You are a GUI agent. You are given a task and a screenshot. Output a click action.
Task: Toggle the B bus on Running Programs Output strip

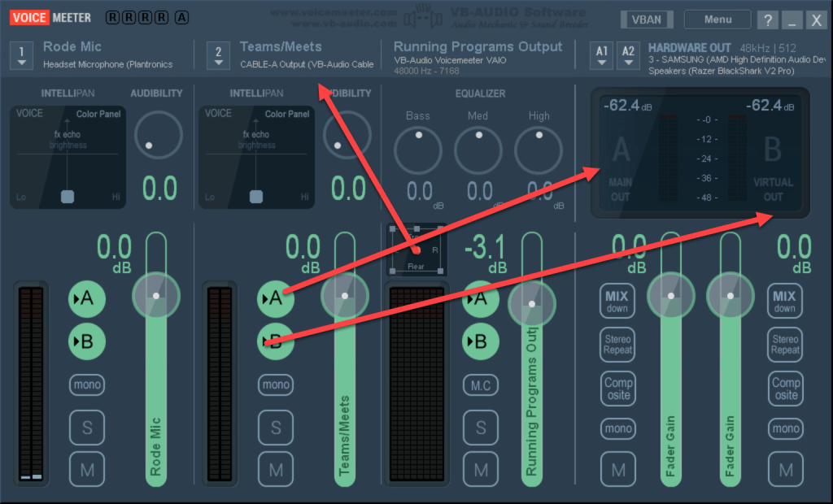tap(480, 341)
